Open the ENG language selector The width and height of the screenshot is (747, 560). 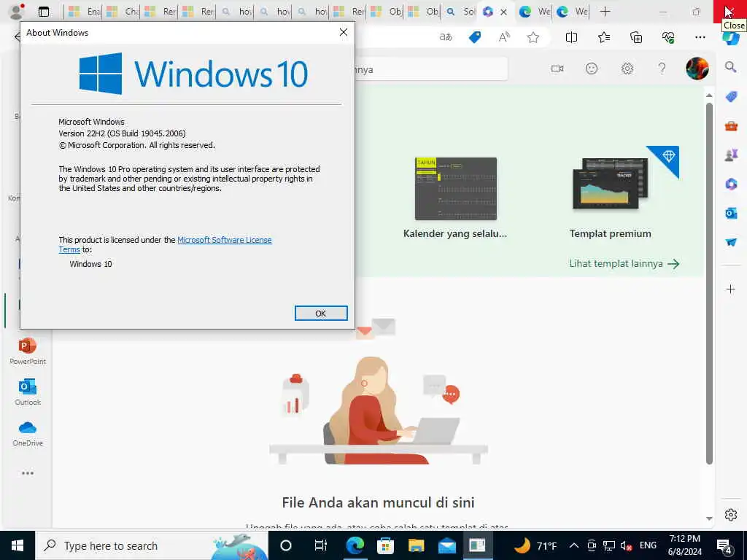pos(648,545)
